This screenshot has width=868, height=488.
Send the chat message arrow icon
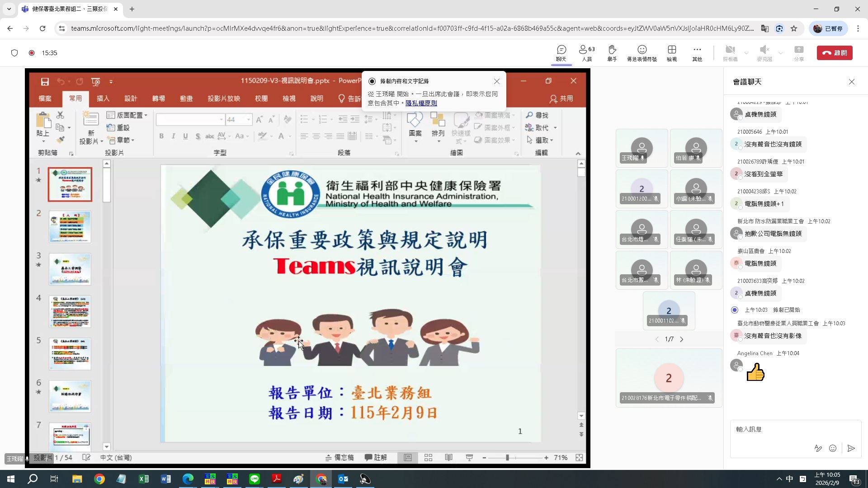pos(851,448)
